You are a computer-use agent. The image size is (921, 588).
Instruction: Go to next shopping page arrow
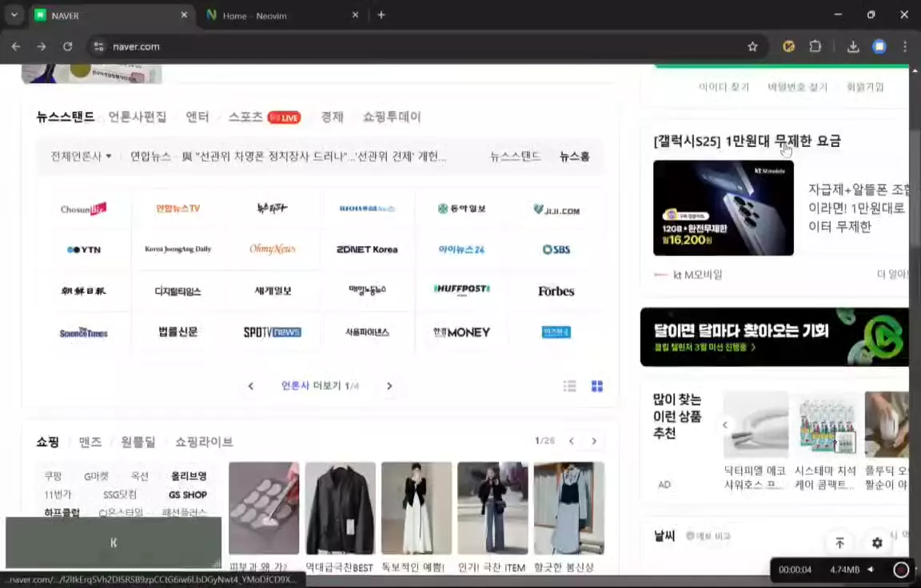pyautogui.click(x=594, y=441)
